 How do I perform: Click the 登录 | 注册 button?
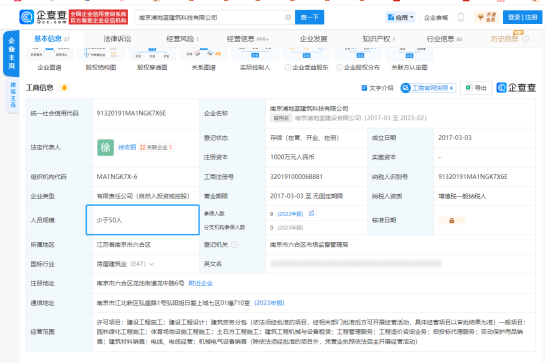522,17
